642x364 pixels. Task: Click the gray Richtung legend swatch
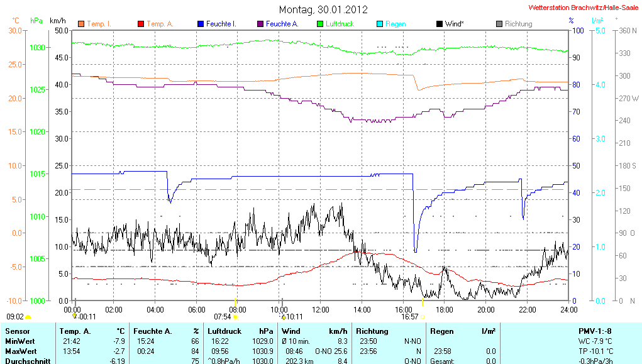(499, 24)
